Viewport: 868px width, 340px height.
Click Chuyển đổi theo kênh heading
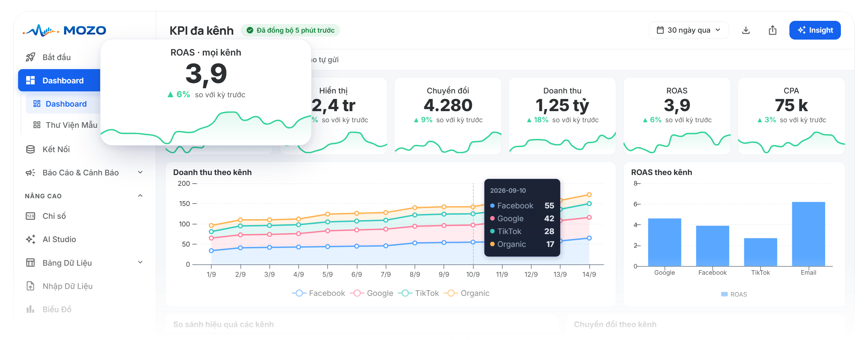pos(615,324)
